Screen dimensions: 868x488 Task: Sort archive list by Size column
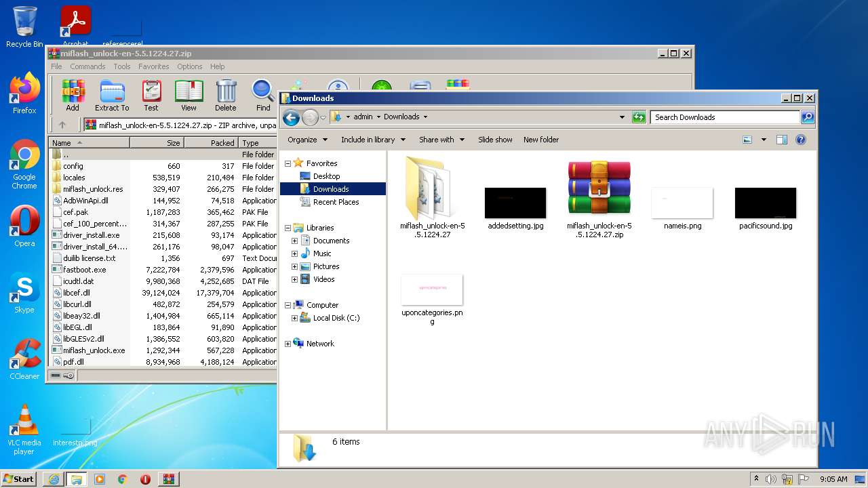[157, 143]
